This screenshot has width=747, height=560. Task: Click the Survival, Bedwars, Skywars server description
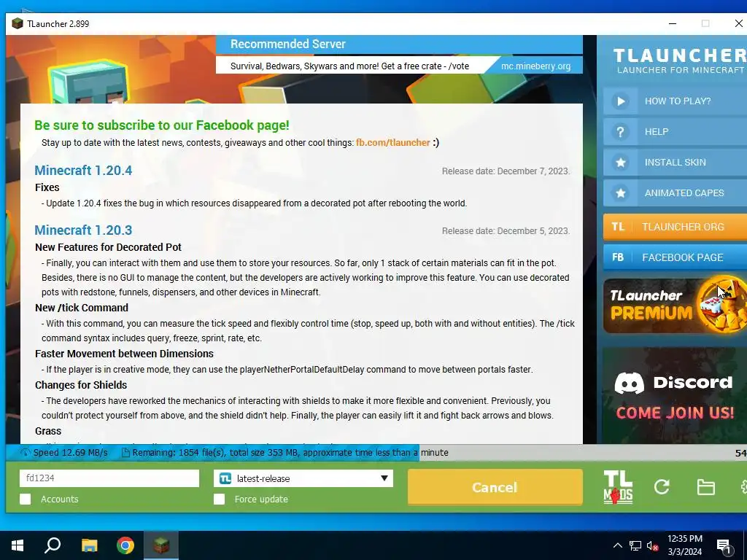(x=349, y=66)
